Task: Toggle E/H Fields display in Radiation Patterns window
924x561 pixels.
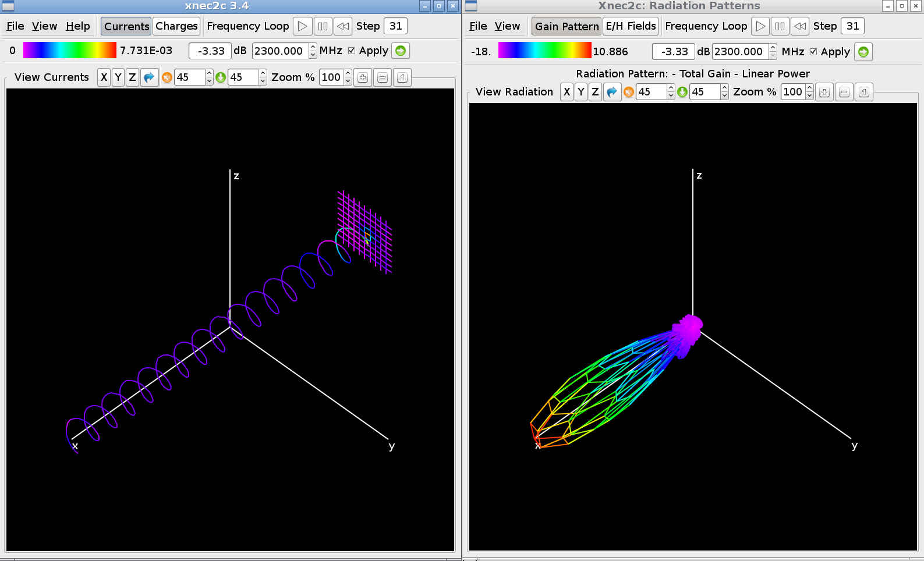Action: pyautogui.click(x=631, y=26)
